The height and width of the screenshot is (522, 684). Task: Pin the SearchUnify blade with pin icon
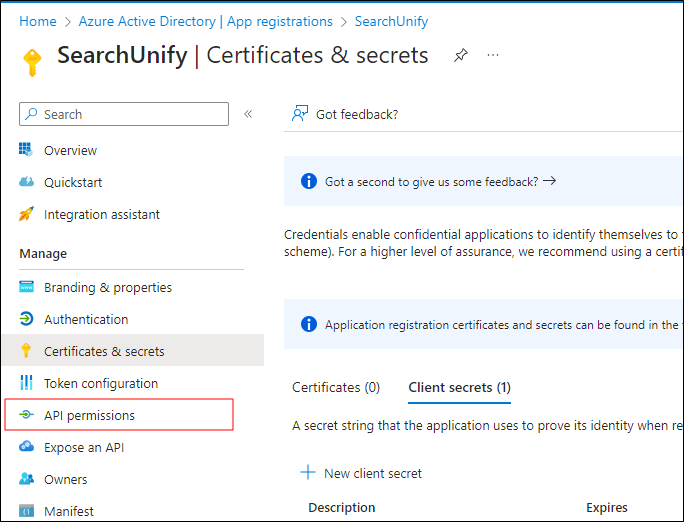460,56
